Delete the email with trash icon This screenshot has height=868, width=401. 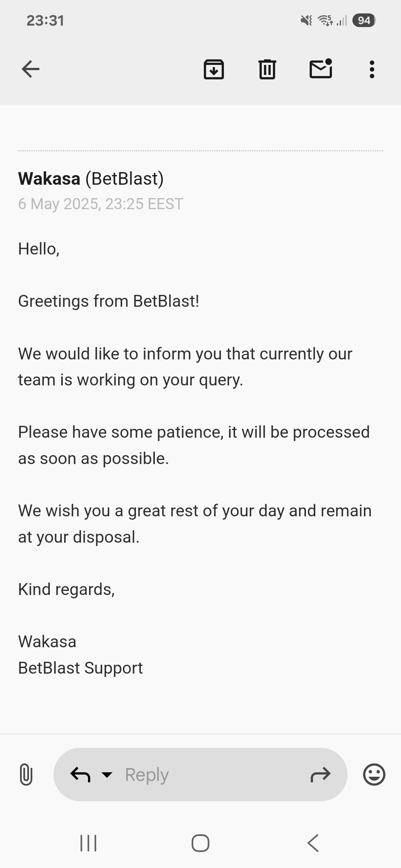click(x=267, y=69)
